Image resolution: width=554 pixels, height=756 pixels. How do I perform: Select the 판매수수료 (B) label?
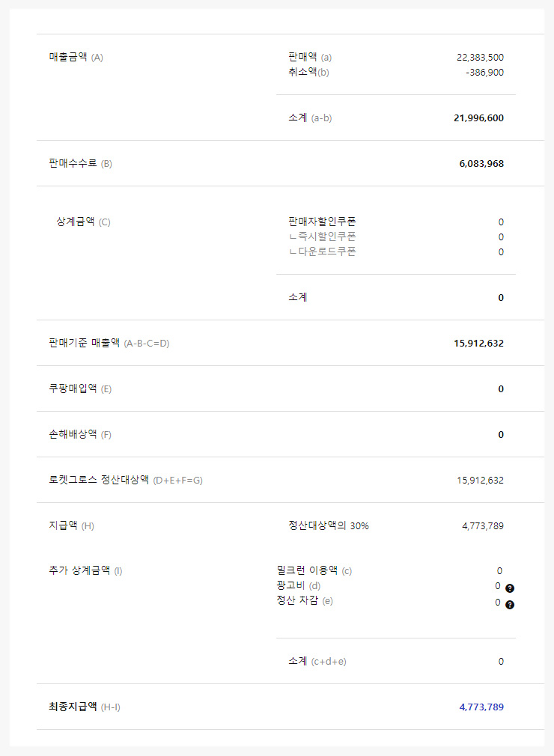point(80,163)
